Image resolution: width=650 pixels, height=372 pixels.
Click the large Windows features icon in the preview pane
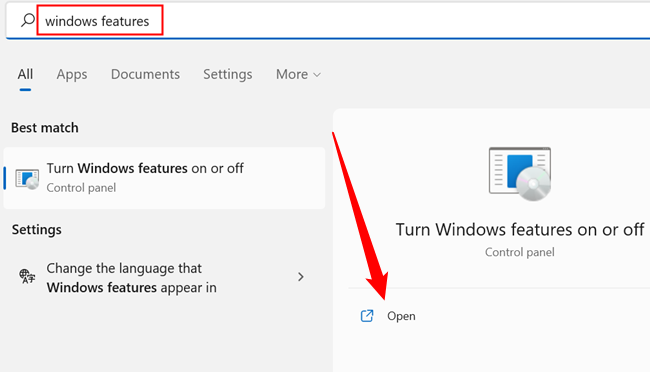tap(520, 174)
